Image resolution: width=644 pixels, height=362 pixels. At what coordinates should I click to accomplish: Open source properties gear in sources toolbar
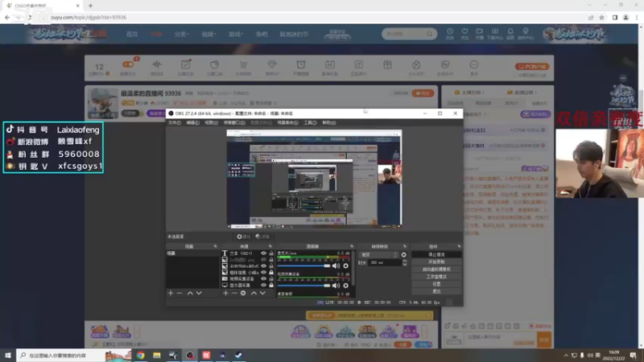243,293
